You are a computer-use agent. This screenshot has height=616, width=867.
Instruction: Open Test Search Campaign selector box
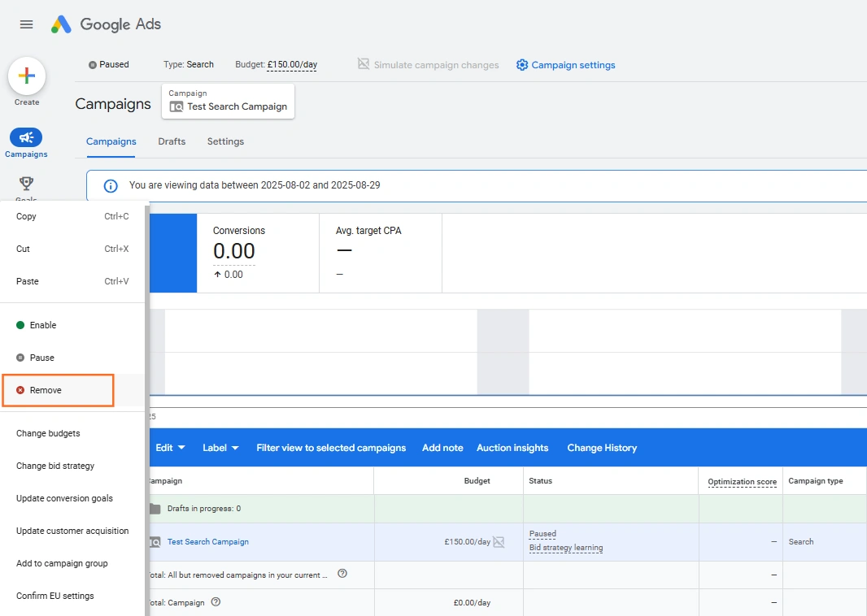click(x=228, y=101)
